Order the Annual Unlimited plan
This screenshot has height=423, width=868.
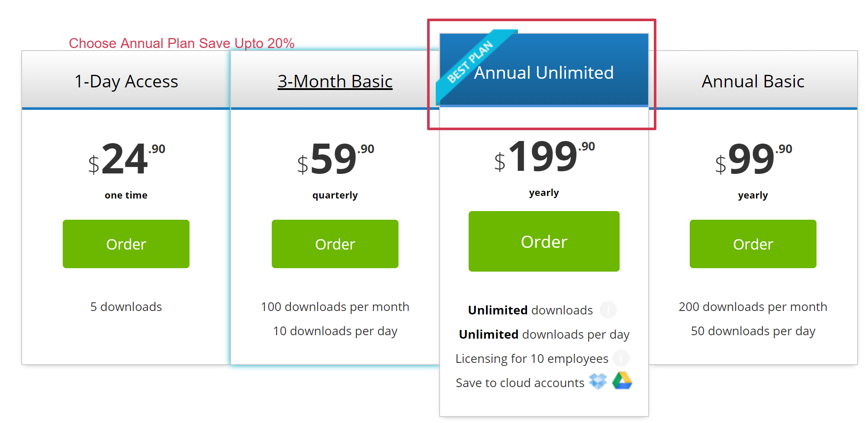coord(544,241)
